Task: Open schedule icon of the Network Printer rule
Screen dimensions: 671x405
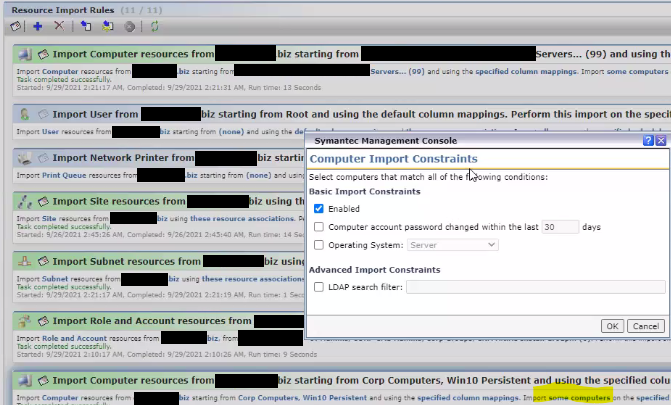Action: pos(43,158)
